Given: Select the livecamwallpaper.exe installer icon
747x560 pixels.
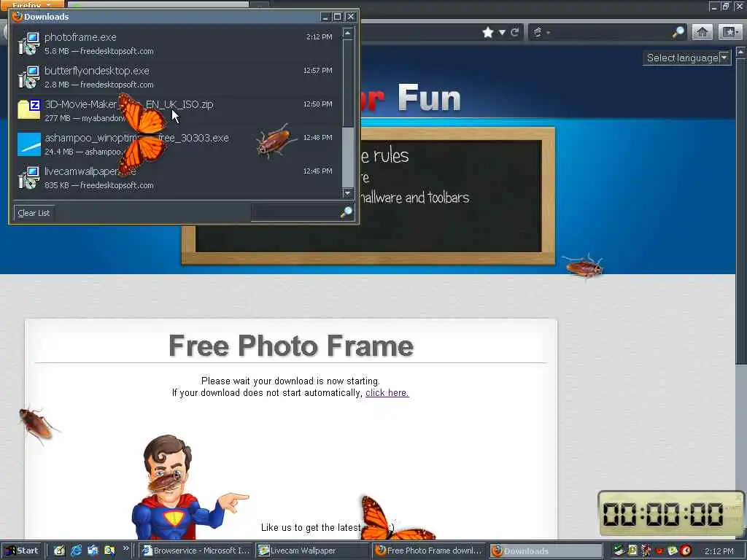Looking at the screenshot, I should point(29,178).
